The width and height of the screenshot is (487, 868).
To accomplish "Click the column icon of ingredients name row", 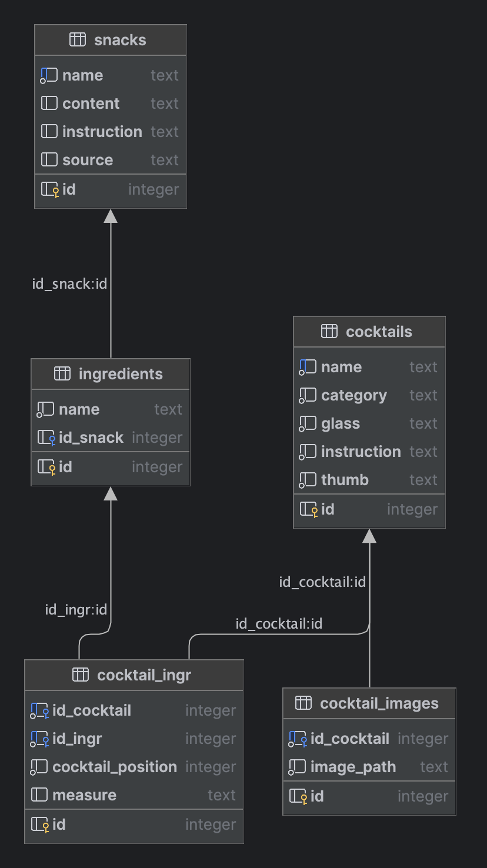I will [45, 409].
